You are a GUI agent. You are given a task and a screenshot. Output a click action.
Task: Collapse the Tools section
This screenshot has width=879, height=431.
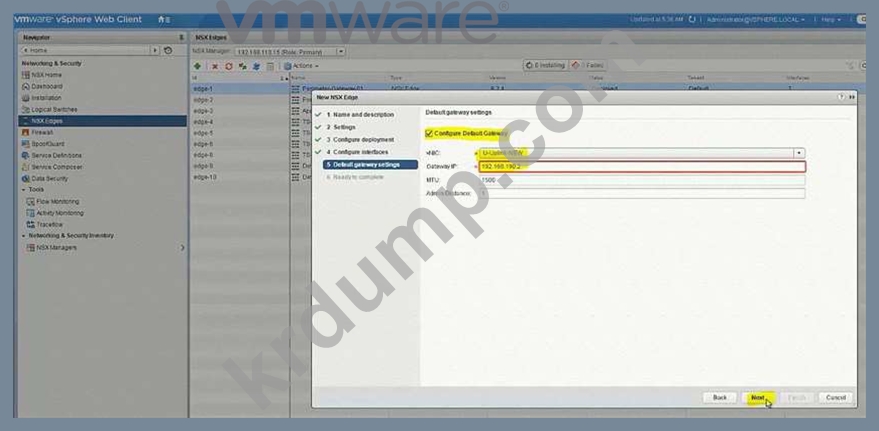point(24,189)
